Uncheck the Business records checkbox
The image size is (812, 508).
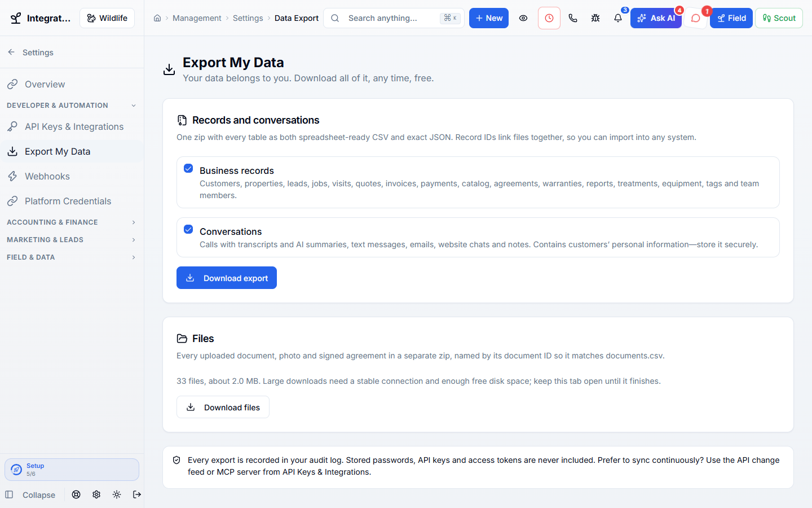(x=188, y=168)
